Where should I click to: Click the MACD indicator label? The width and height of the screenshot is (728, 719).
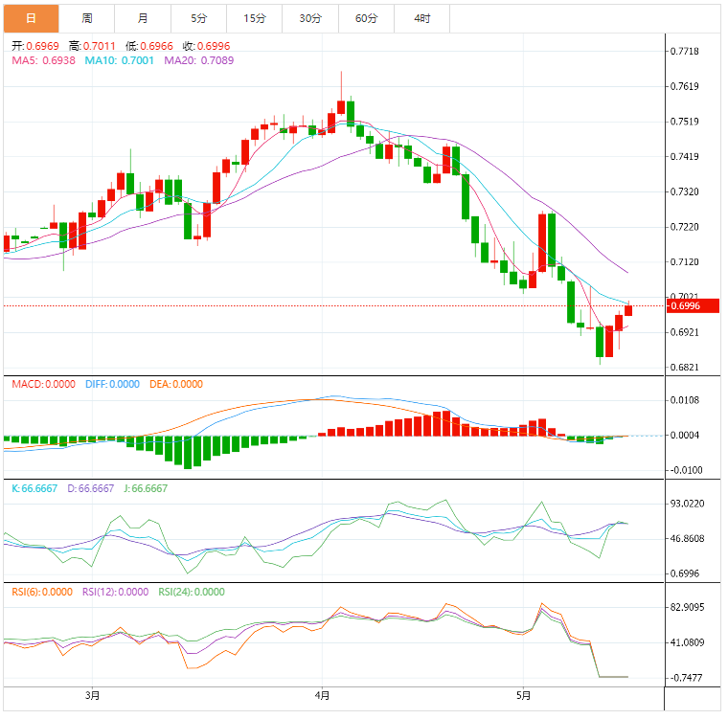41,384
